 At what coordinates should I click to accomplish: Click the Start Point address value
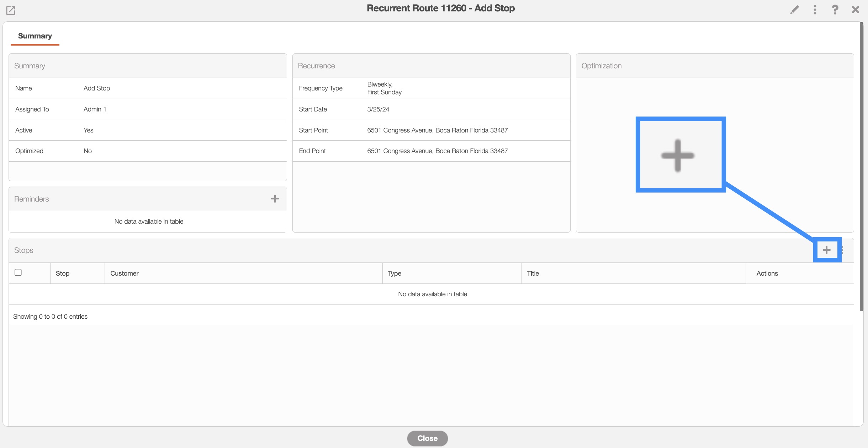coord(437,130)
